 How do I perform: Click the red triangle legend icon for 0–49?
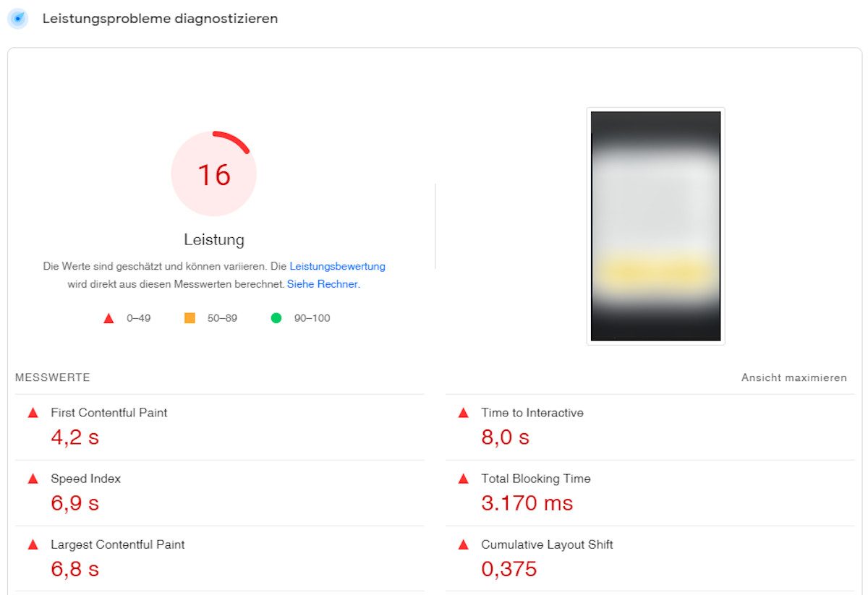[109, 318]
